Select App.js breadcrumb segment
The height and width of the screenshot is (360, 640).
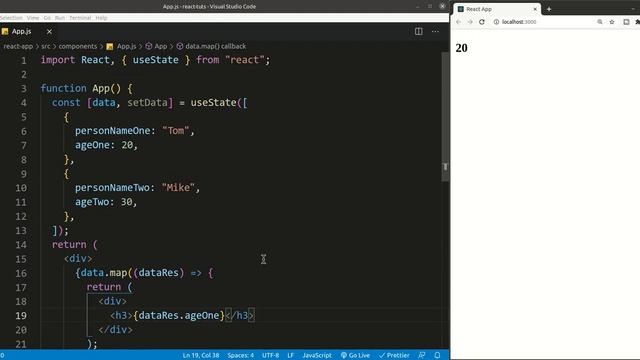click(127, 47)
